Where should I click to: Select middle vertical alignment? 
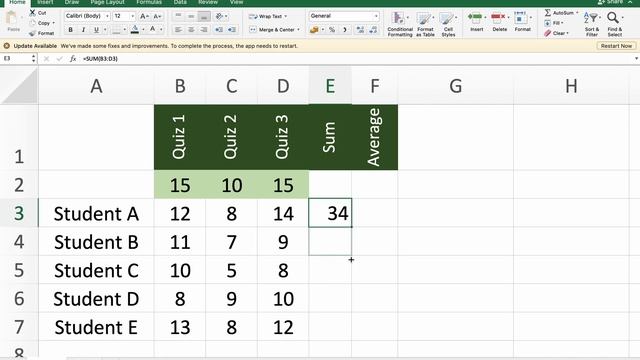click(191, 16)
